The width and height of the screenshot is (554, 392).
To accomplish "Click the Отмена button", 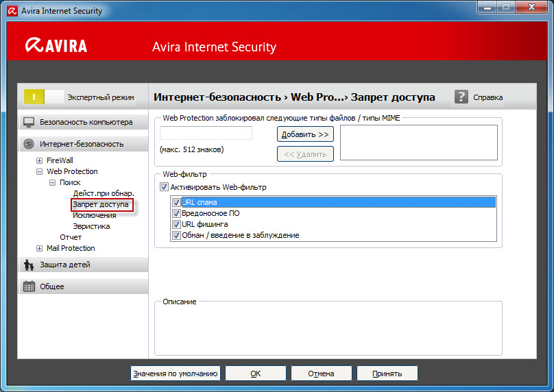I will pyautogui.click(x=321, y=373).
